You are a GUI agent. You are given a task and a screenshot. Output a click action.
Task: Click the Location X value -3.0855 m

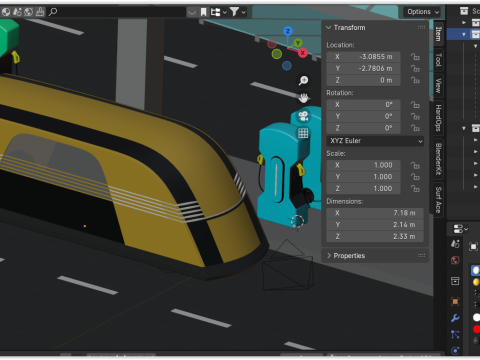point(363,57)
